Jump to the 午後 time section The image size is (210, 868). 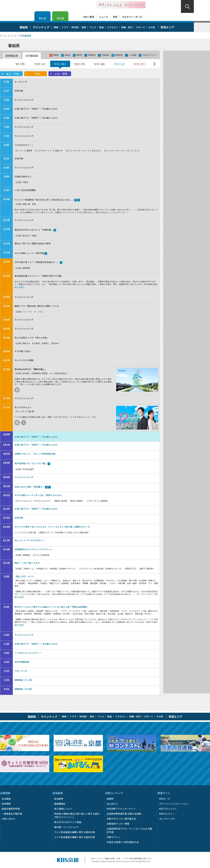(35, 74)
